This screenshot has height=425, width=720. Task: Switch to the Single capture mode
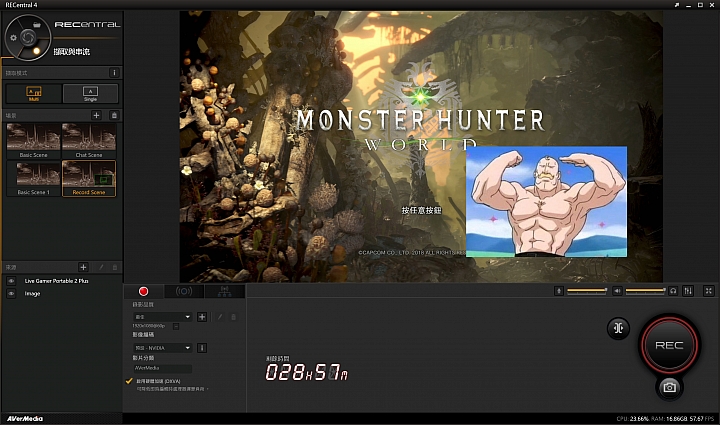(89, 94)
